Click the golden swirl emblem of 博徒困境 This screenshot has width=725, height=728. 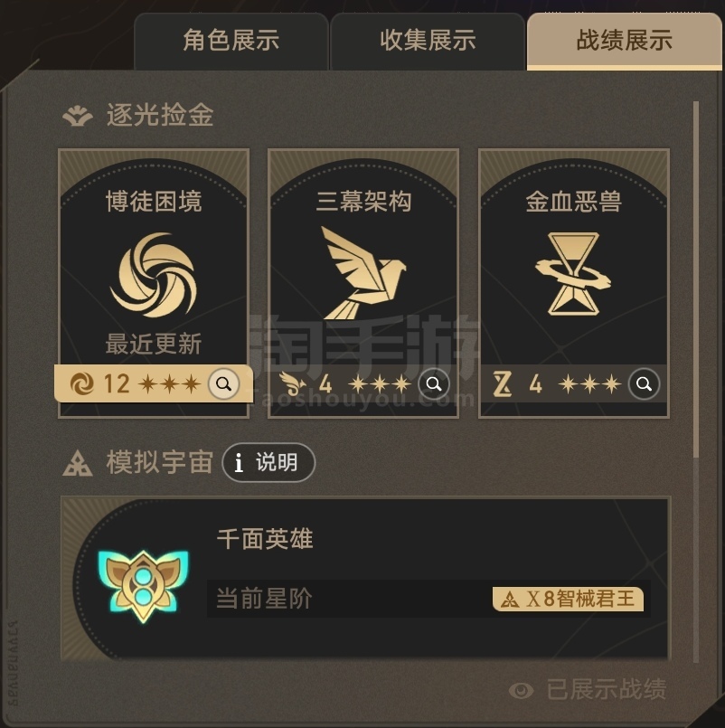pyautogui.click(x=154, y=275)
